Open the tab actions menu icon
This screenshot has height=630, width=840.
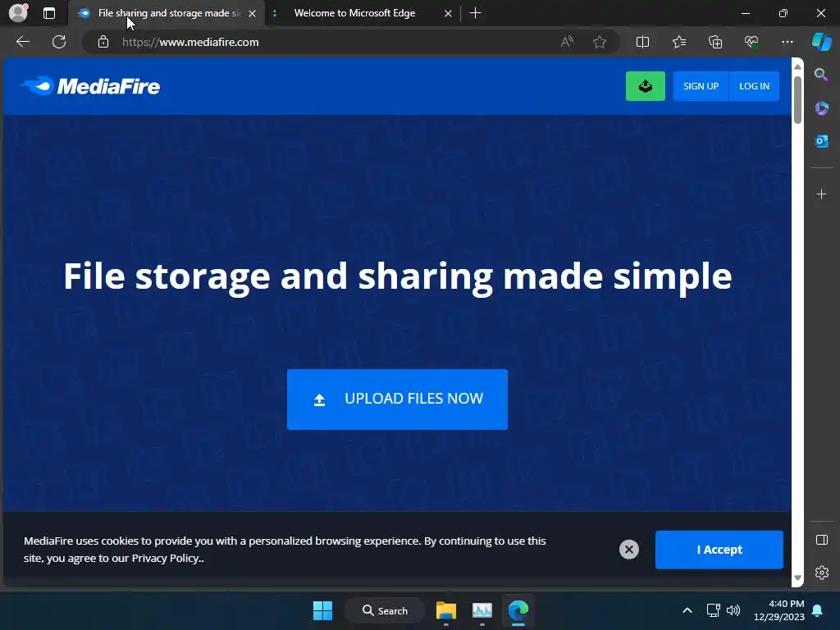coord(48,13)
